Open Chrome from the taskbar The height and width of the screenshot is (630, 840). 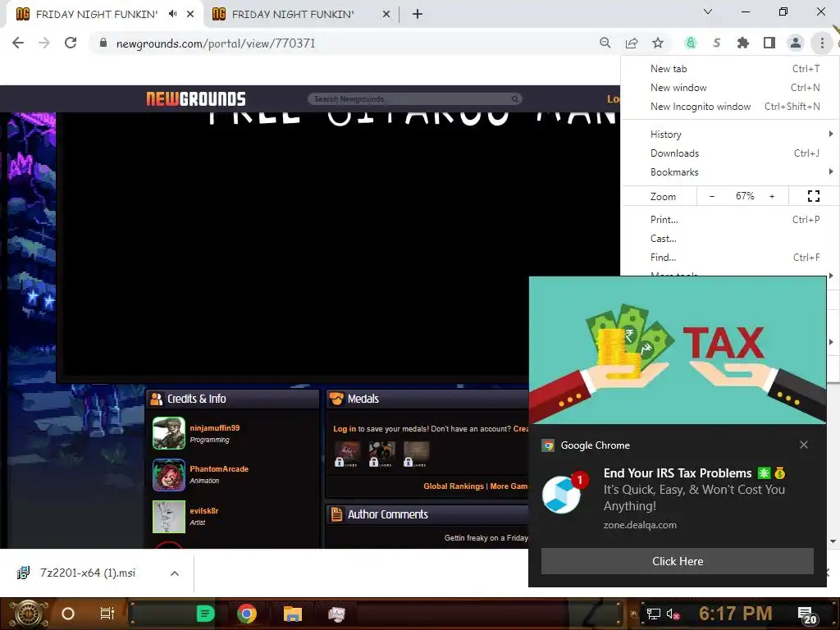247,614
